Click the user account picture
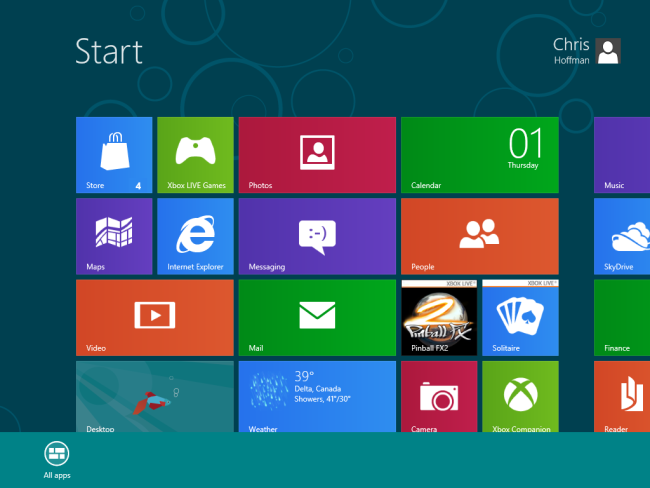650x488 pixels. click(608, 51)
